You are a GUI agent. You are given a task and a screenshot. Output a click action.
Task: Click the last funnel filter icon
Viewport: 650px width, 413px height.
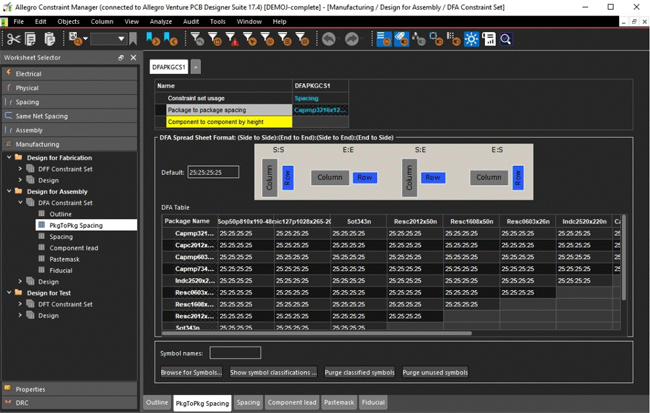[x=302, y=39]
